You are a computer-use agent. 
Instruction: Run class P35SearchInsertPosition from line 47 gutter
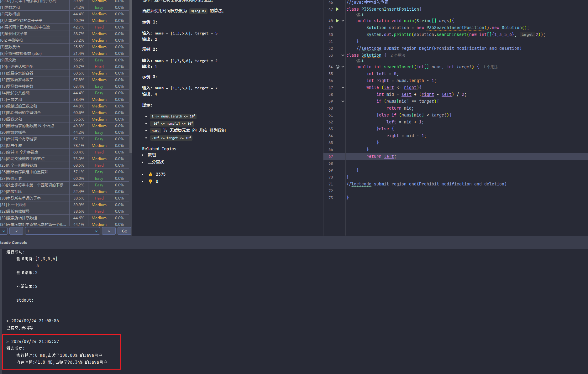point(337,9)
